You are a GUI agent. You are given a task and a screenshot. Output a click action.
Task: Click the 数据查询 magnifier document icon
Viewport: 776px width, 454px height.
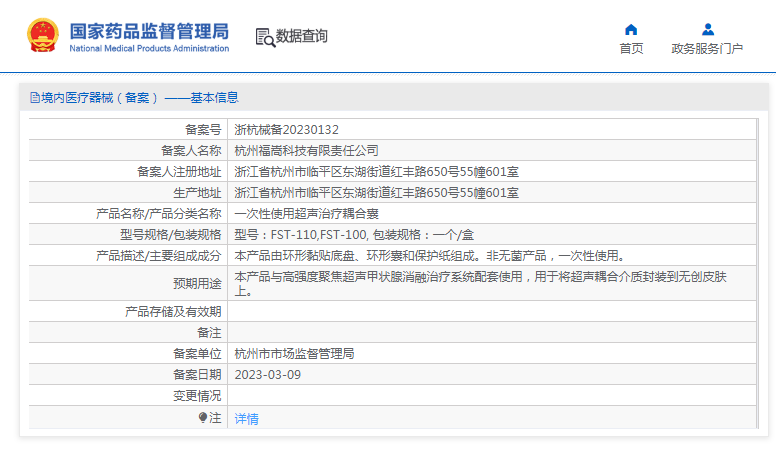pyautogui.click(x=265, y=37)
